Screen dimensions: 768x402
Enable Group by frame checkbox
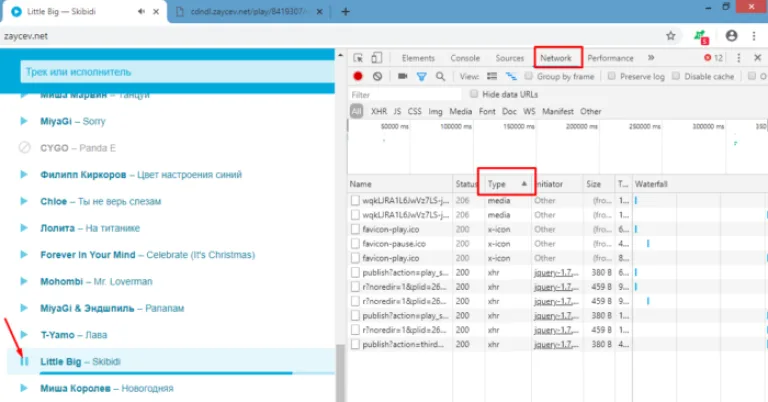[x=528, y=76]
